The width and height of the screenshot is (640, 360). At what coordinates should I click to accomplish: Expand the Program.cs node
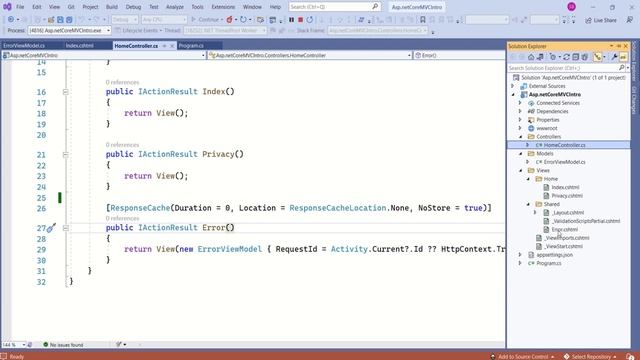point(520,263)
